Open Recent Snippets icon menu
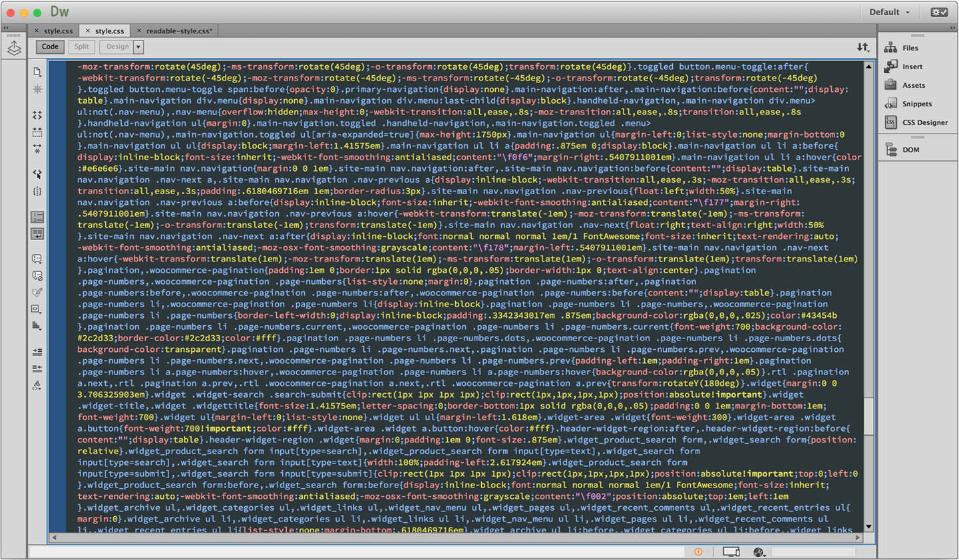This screenshot has width=959, height=560. coord(37,309)
